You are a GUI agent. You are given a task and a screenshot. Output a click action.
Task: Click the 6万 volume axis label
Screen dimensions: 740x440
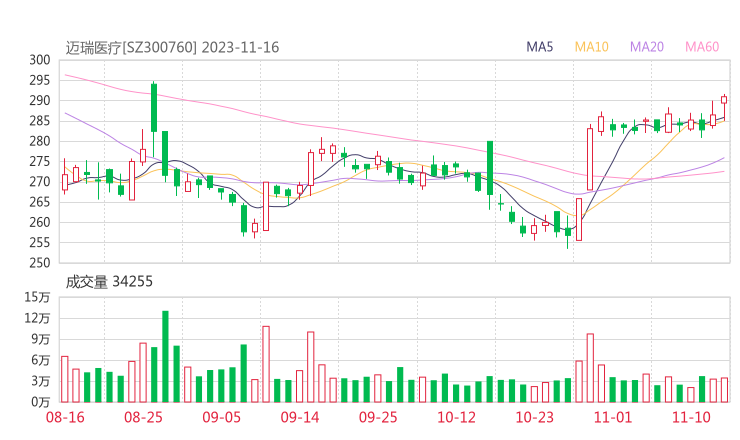(x=40, y=360)
